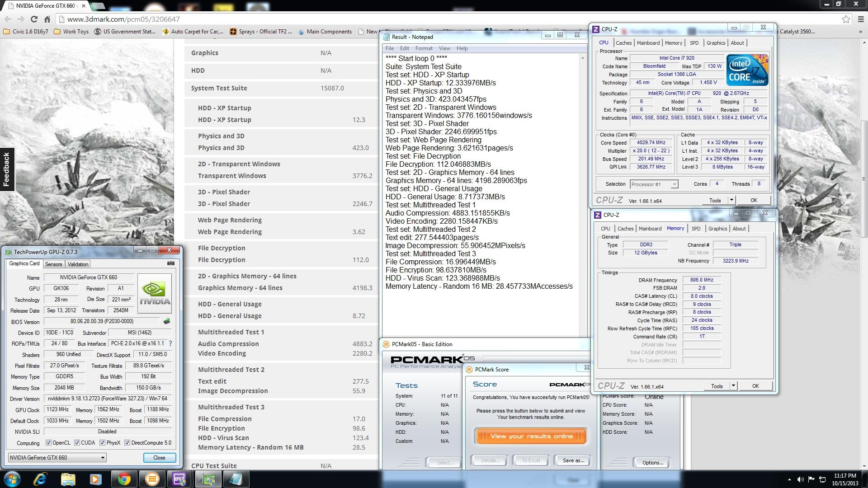Open the Work Toys bookmark folder

[x=71, y=32]
